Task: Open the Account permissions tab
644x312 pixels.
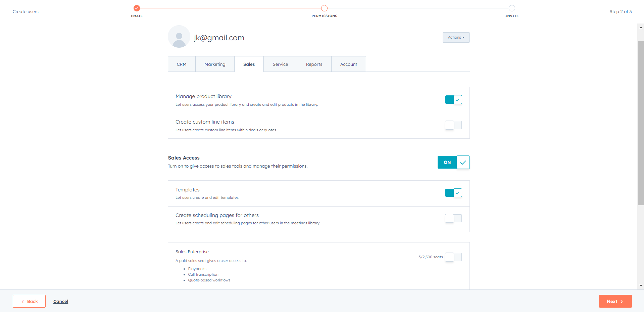Action: (348, 64)
